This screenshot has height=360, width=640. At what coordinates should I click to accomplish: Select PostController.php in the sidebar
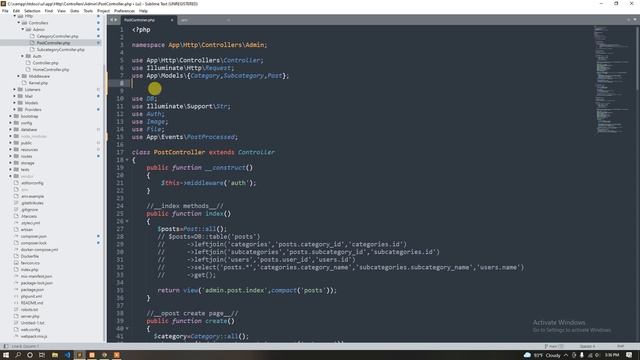(53, 42)
